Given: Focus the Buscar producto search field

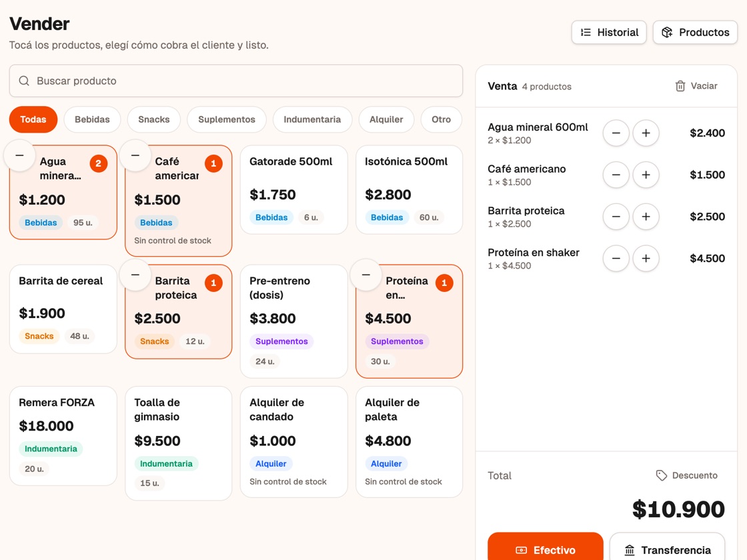Looking at the screenshot, I should click(236, 81).
